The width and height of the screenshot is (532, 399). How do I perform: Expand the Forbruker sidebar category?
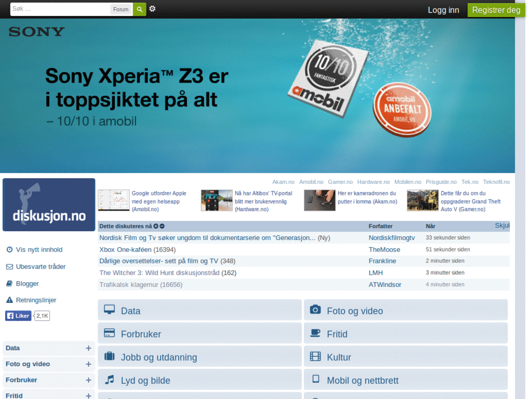click(x=88, y=380)
